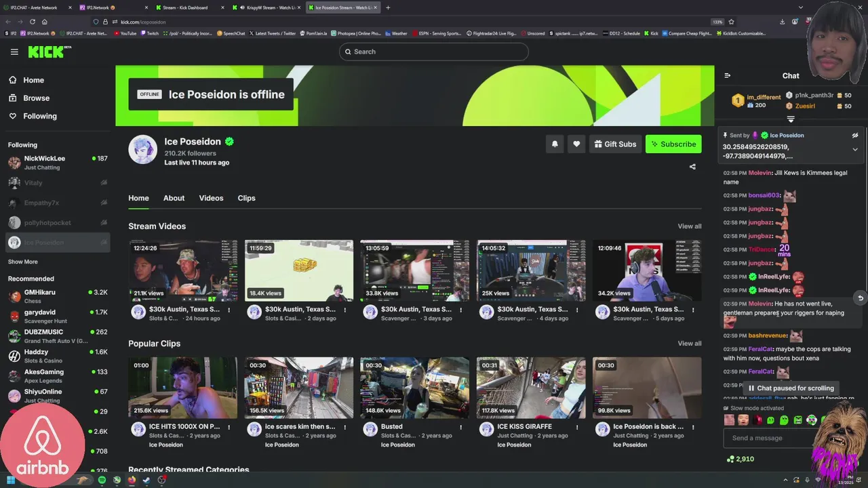Switch to KrispyW Stream browser tab
868x488 pixels.
265,7
